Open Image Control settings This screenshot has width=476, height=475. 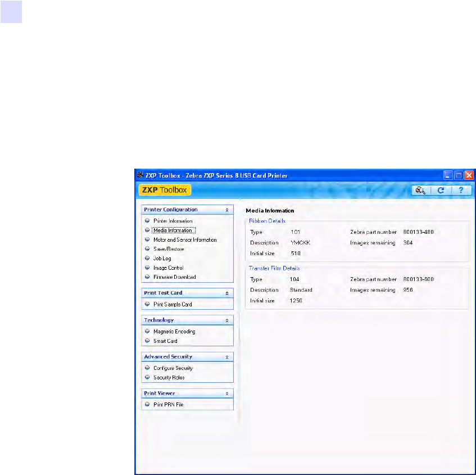pyautogui.click(x=168, y=268)
